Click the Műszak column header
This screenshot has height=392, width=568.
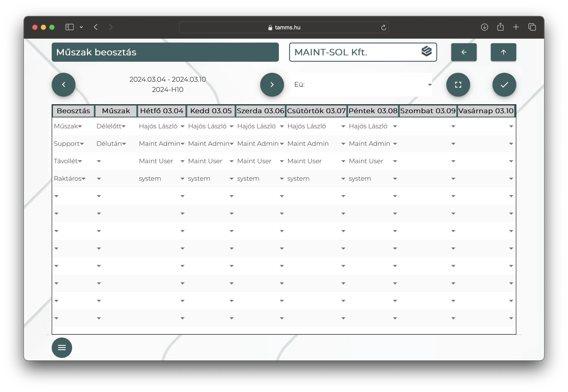click(x=116, y=111)
